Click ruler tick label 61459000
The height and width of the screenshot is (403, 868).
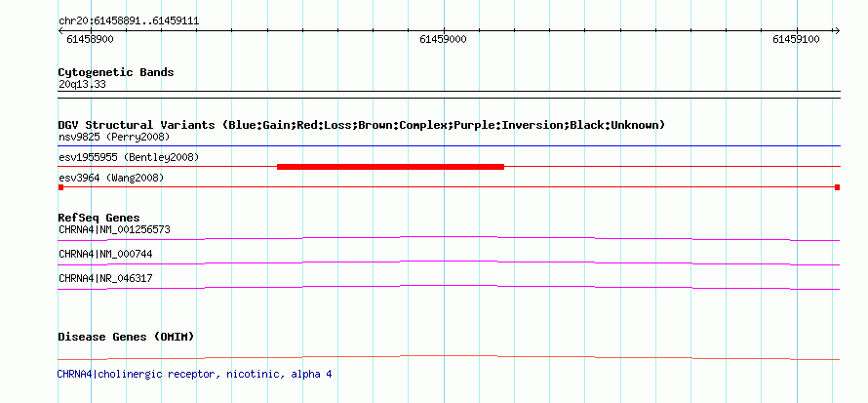[443, 39]
